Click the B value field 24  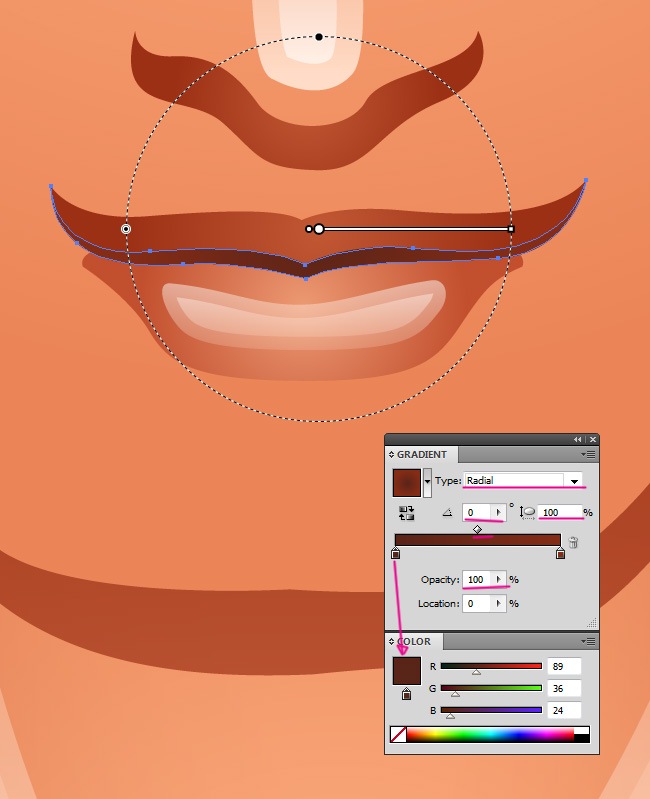coord(564,710)
